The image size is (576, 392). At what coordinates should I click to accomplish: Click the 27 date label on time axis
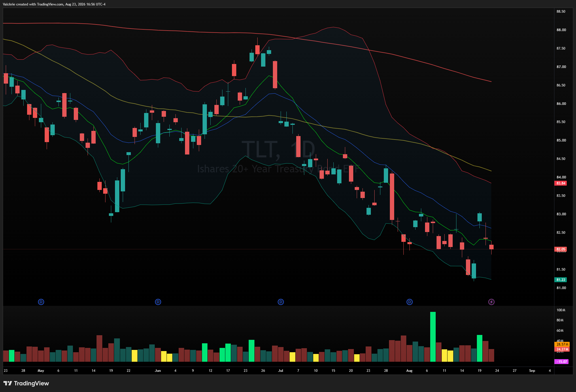(514, 371)
